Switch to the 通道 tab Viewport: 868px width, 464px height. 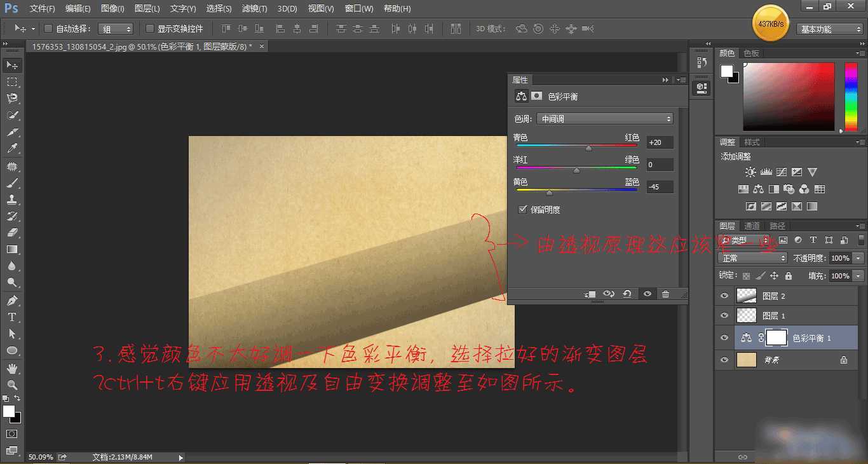[752, 225]
